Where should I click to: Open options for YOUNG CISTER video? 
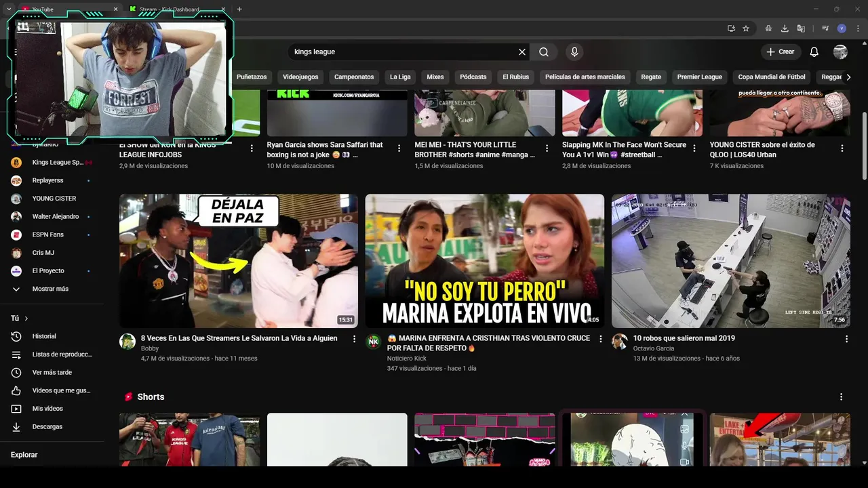coord(842,148)
